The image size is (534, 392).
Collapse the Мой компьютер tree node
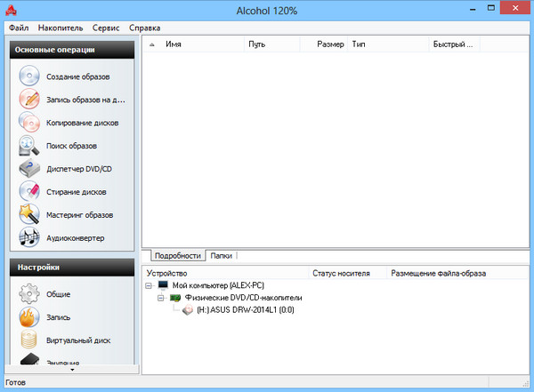click(150, 285)
